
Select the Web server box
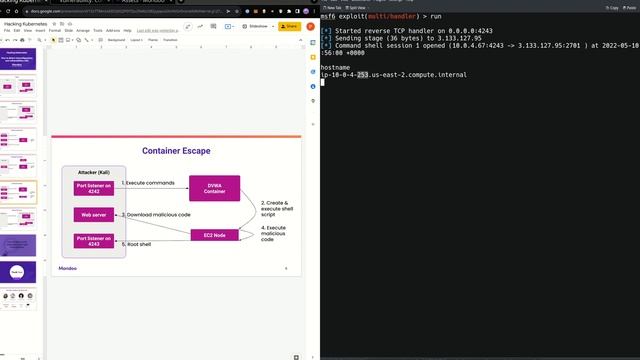pyautogui.click(x=94, y=215)
